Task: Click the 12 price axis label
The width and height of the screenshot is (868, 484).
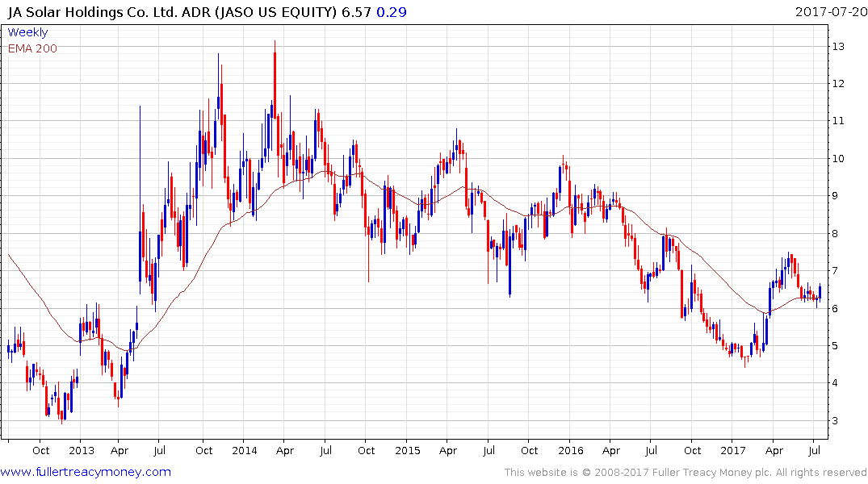Action: pos(838,84)
